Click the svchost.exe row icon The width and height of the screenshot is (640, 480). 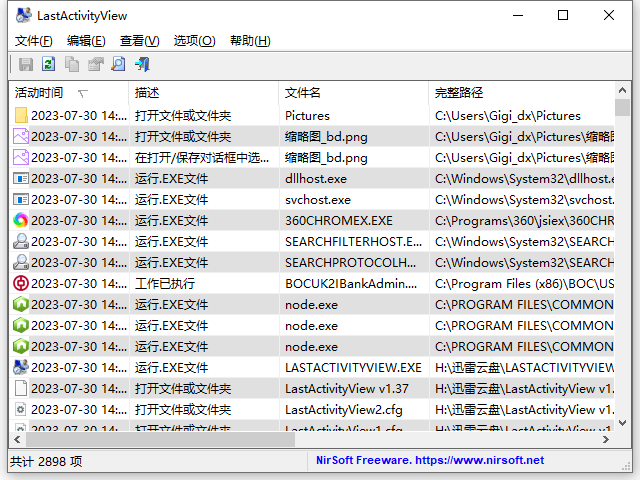[21, 200]
